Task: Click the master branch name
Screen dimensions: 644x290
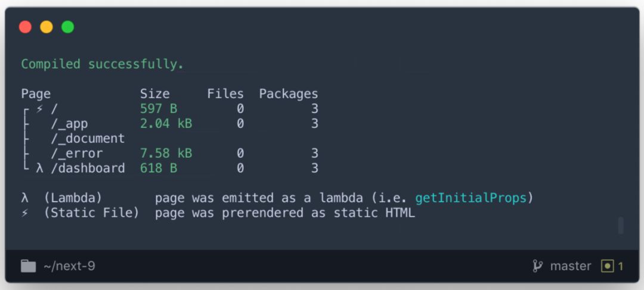Action: point(571,266)
